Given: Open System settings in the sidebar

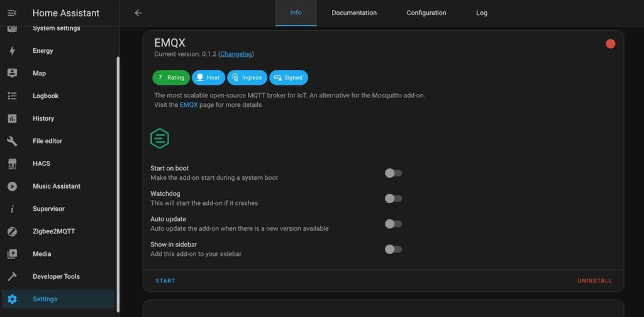Looking at the screenshot, I should pos(58,28).
